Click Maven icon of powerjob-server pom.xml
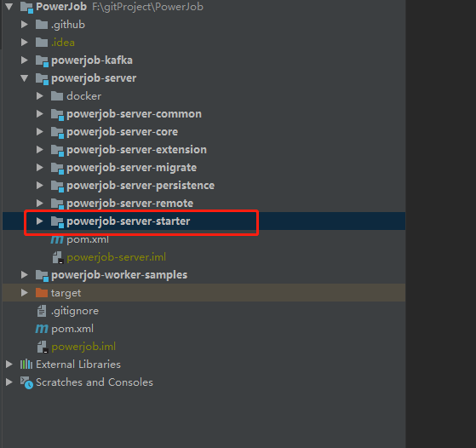 coord(57,239)
